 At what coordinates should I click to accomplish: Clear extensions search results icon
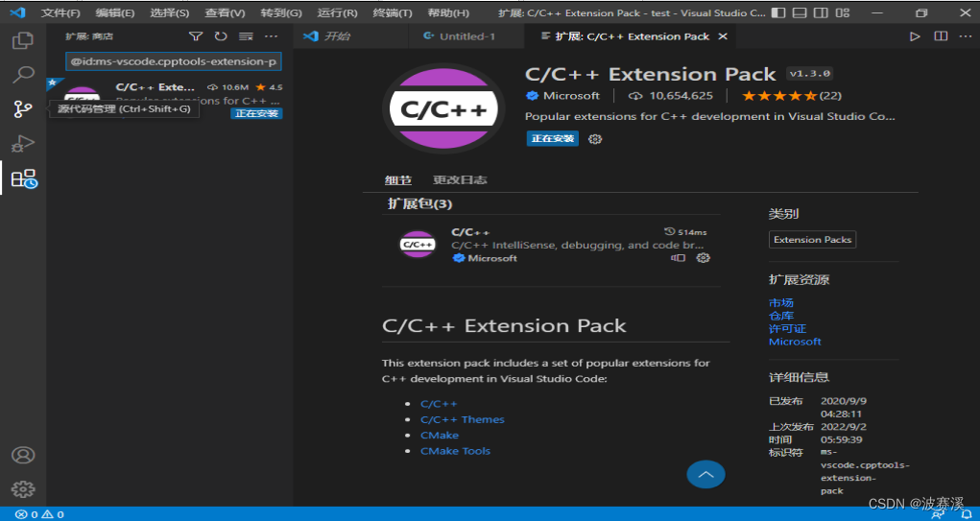click(x=247, y=36)
